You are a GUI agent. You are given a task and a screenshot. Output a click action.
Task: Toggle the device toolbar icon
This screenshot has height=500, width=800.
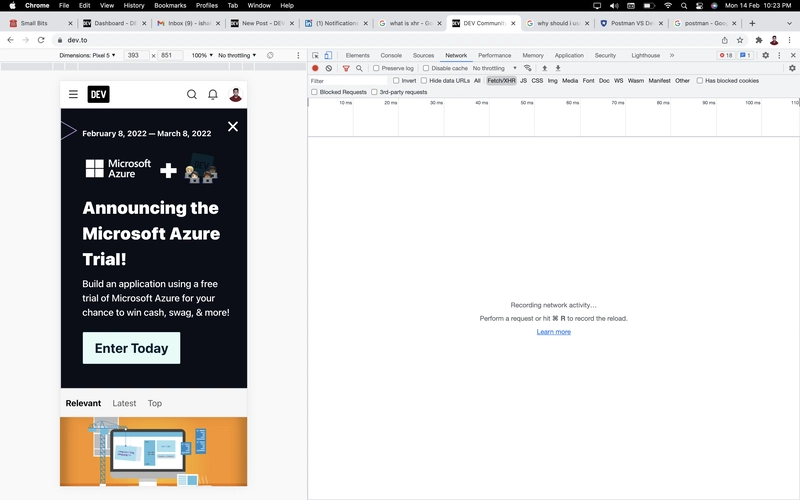[x=328, y=55]
